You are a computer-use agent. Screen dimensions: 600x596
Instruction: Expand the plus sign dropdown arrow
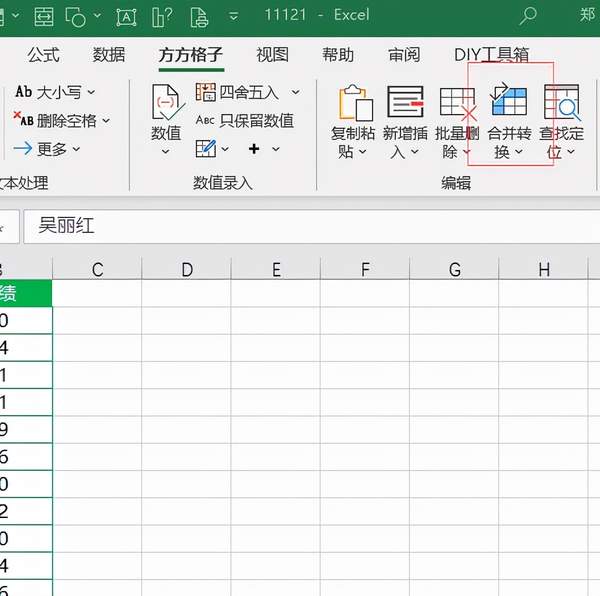click(x=276, y=149)
